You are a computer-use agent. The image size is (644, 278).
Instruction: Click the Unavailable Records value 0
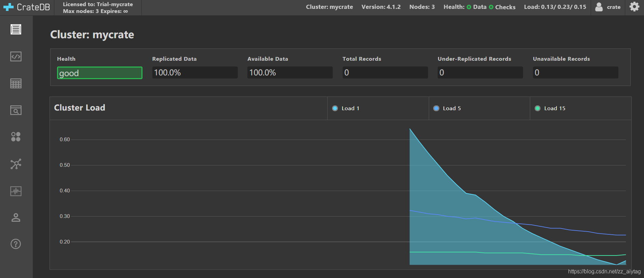tap(575, 73)
